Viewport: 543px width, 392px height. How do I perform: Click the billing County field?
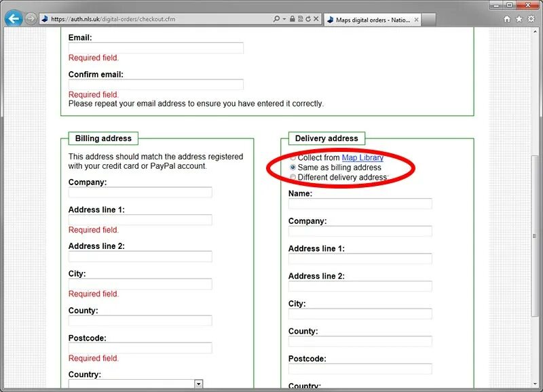(x=141, y=321)
